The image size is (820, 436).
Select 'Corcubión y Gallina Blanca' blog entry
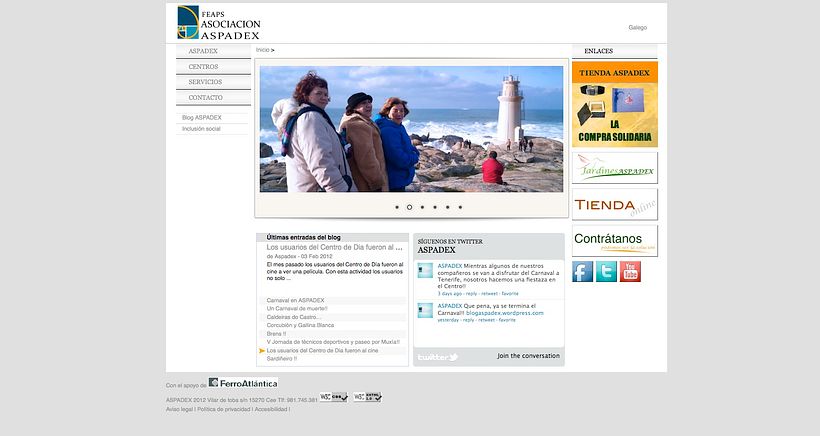pyautogui.click(x=300, y=325)
